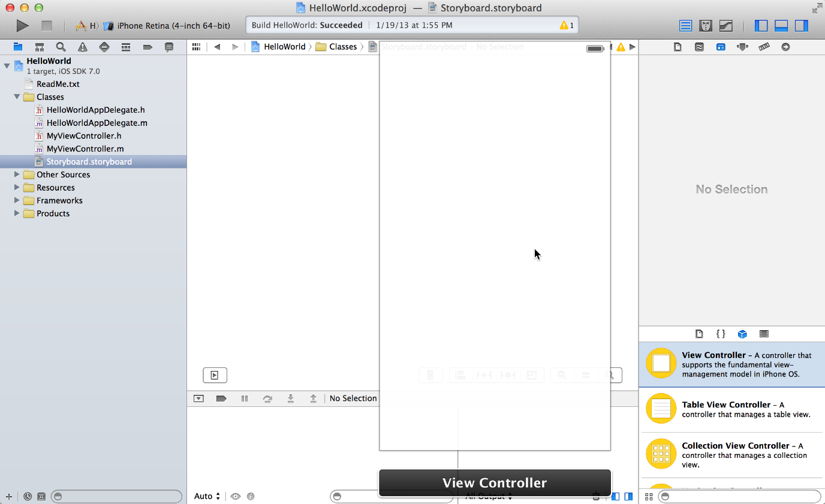Toggle the console pane
This screenshot has height=504, width=825.
click(x=628, y=496)
